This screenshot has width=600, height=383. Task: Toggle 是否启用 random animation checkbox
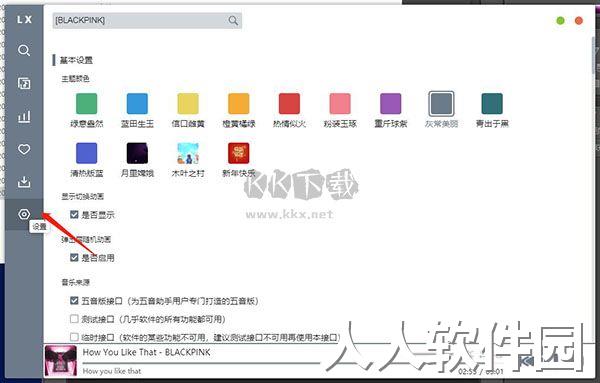[x=74, y=258]
